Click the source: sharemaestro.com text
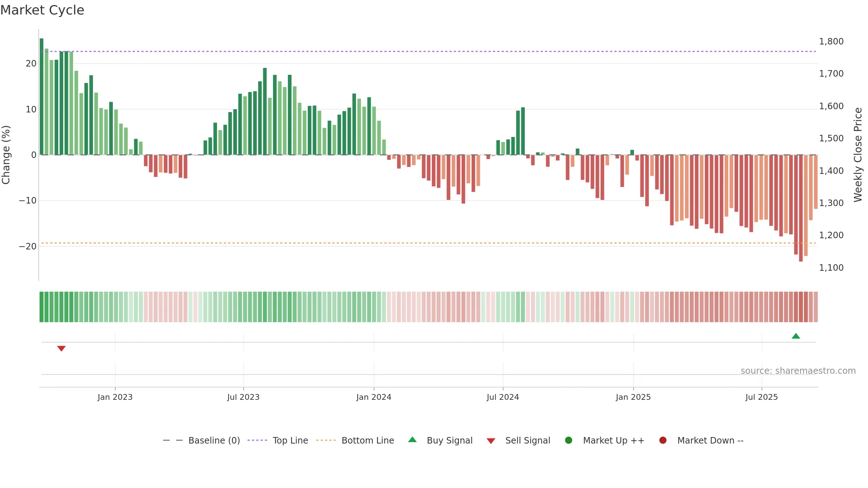Viewport: 868px width, 488px height. 798,371
